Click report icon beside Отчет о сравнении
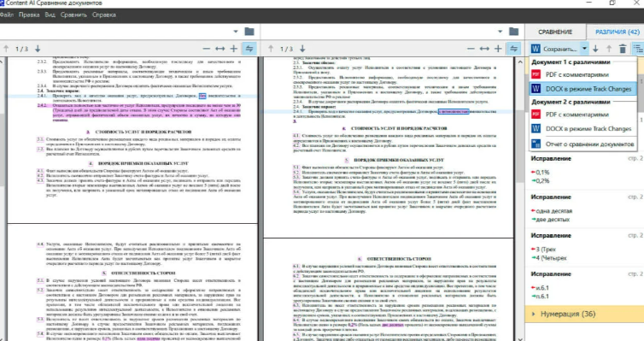Image resolution: width=644 pixels, height=341 pixels. 536,144
